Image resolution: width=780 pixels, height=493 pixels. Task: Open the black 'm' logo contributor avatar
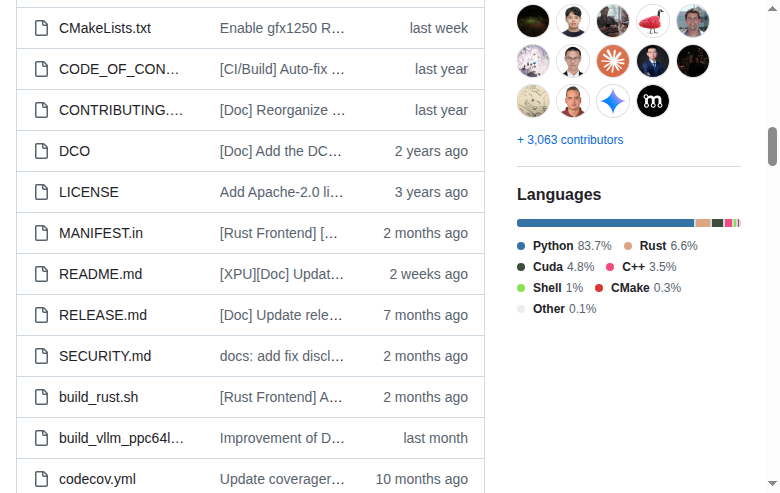pyautogui.click(x=653, y=101)
